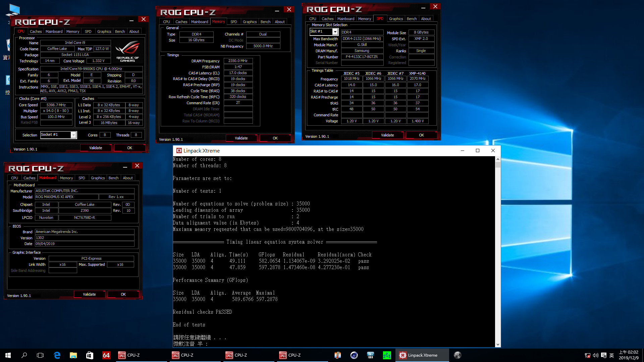Launch Microsoft Edge from the taskbar
This screenshot has height=362, width=644.
[x=57, y=355]
